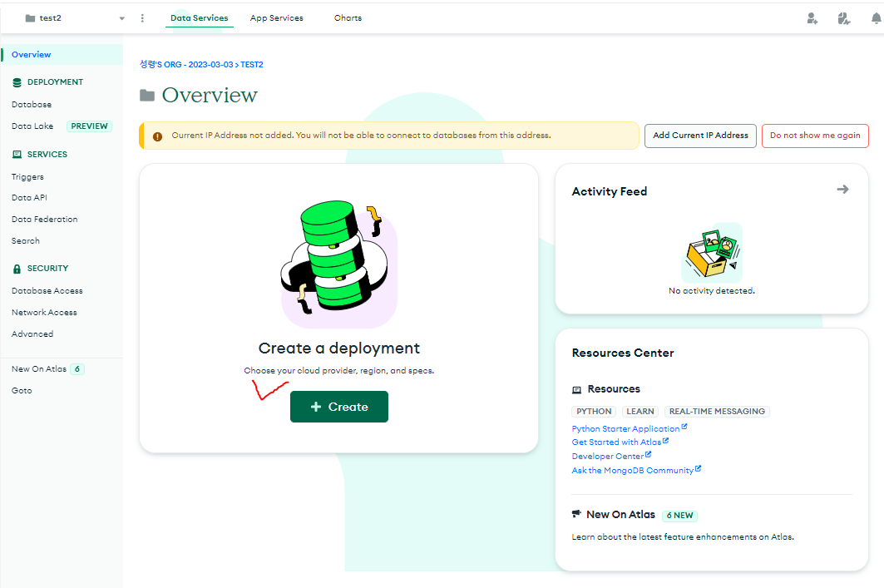Viewport: 884px width, 588px height.
Task: Open Triggers in the sidebar
Action: pos(27,177)
